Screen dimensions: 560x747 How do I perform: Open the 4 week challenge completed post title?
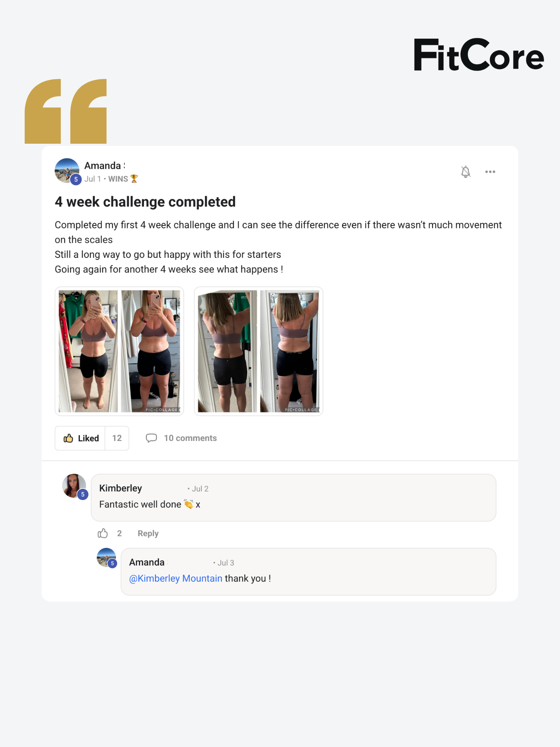[145, 202]
